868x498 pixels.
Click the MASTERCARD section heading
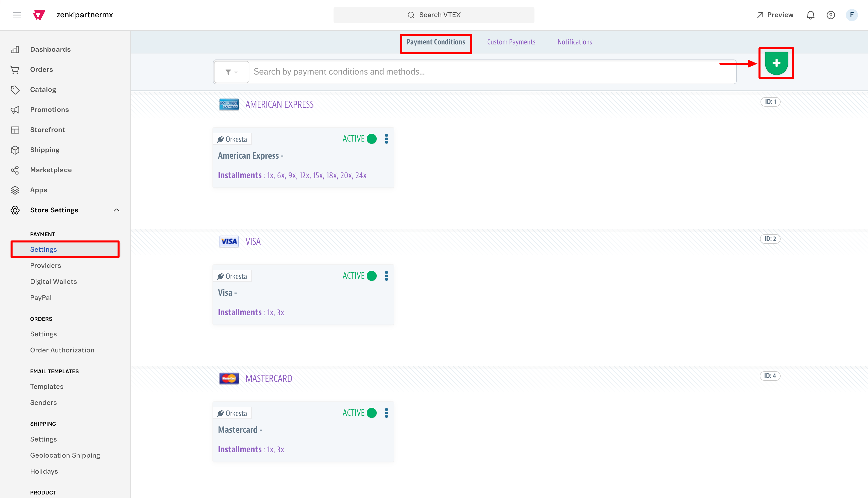pos(268,379)
